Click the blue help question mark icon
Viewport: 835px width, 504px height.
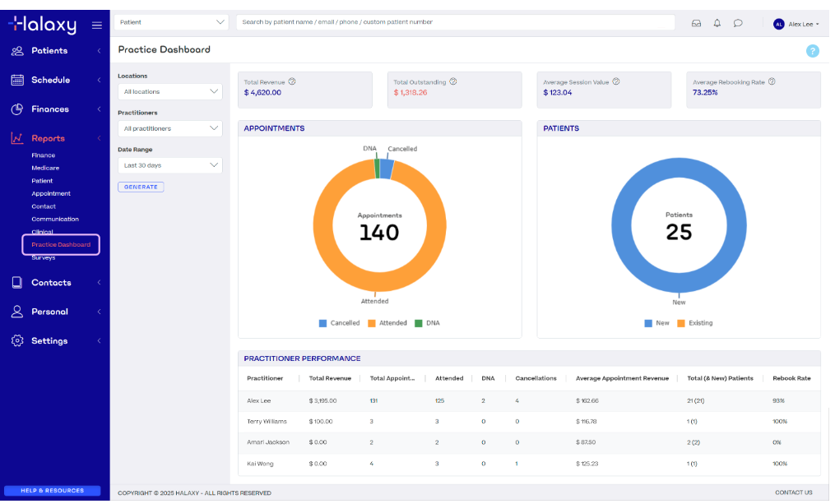(x=812, y=51)
